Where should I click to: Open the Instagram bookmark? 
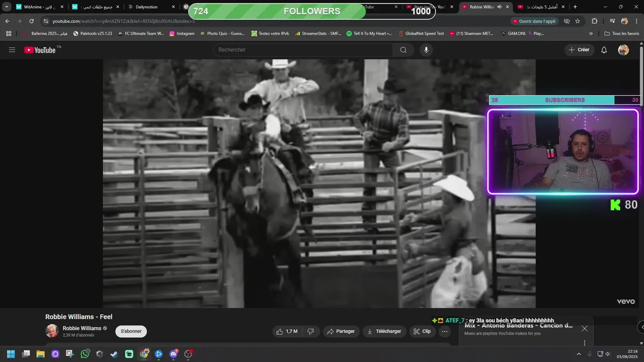pos(182,34)
